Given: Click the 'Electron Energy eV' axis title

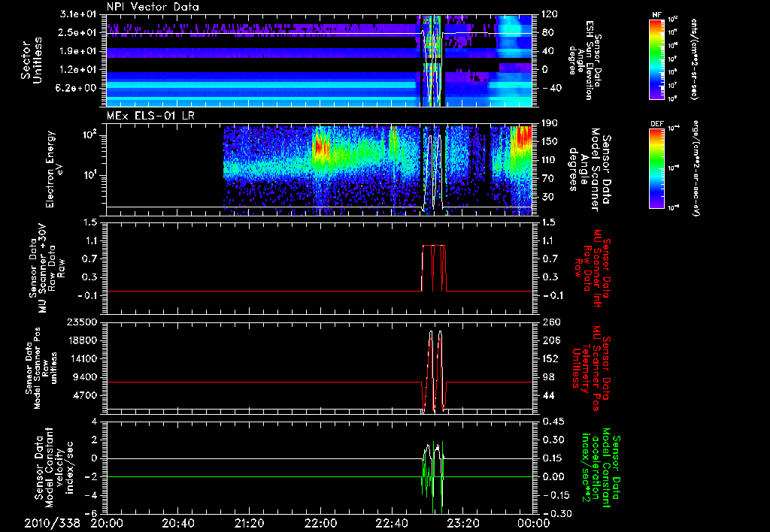Looking at the screenshot, I should click(55, 169).
